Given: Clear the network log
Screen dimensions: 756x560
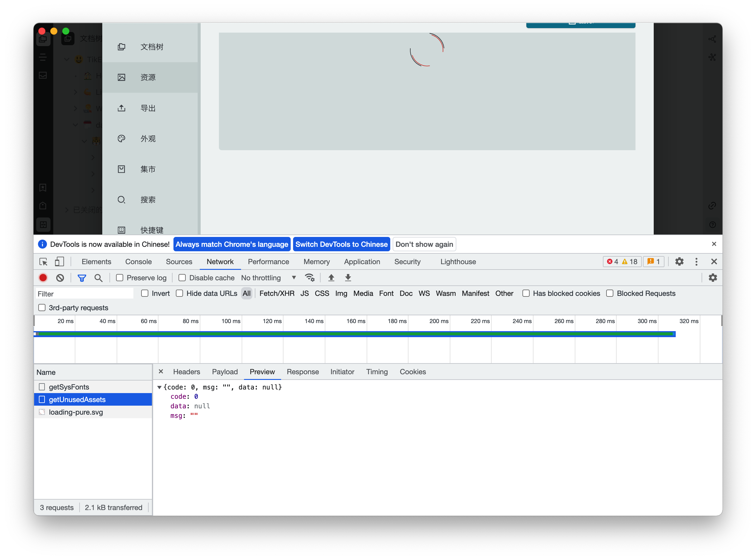Looking at the screenshot, I should tap(60, 278).
